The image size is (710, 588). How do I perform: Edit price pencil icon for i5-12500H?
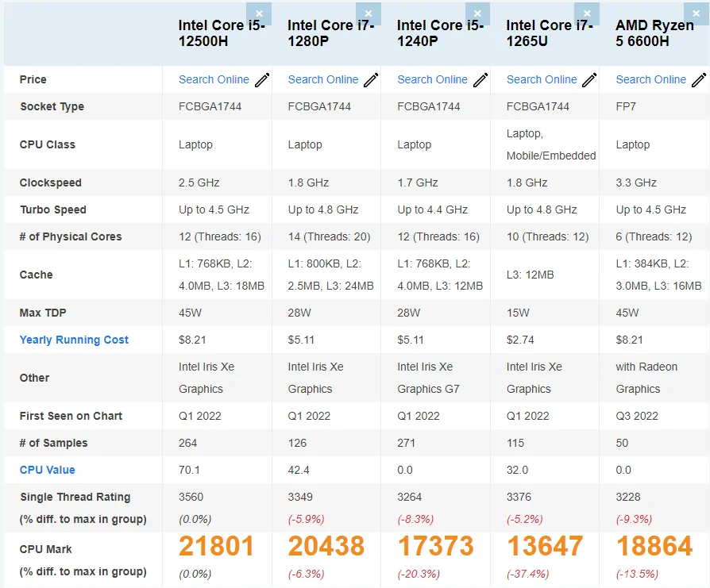click(x=262, y=80)
